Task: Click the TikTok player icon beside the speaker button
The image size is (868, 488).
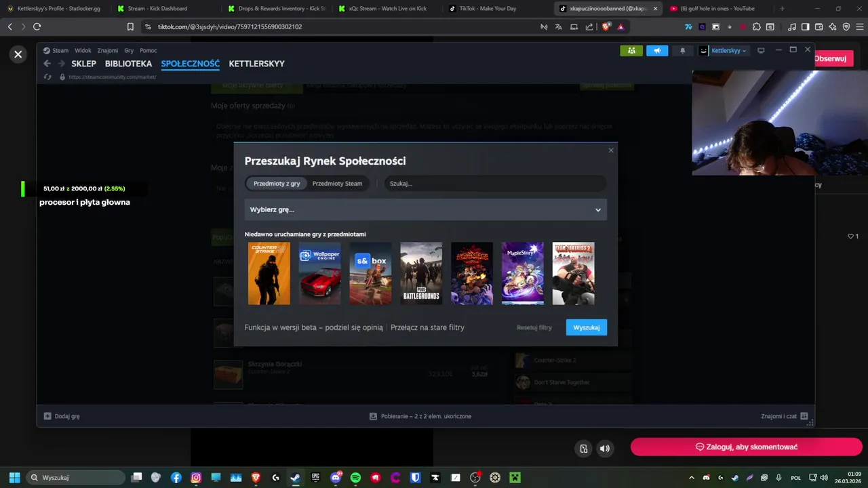Action: point(584,448)
